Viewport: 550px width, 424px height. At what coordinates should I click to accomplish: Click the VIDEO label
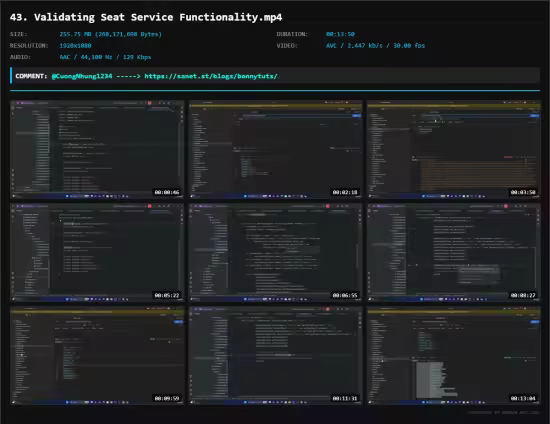coord(287,46)
